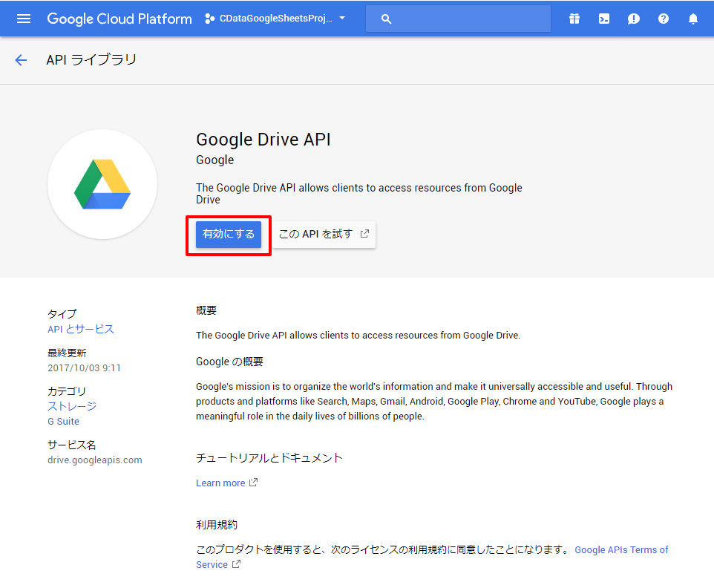
Task: Click the Google publisher name under title
Action: [215, 160]
